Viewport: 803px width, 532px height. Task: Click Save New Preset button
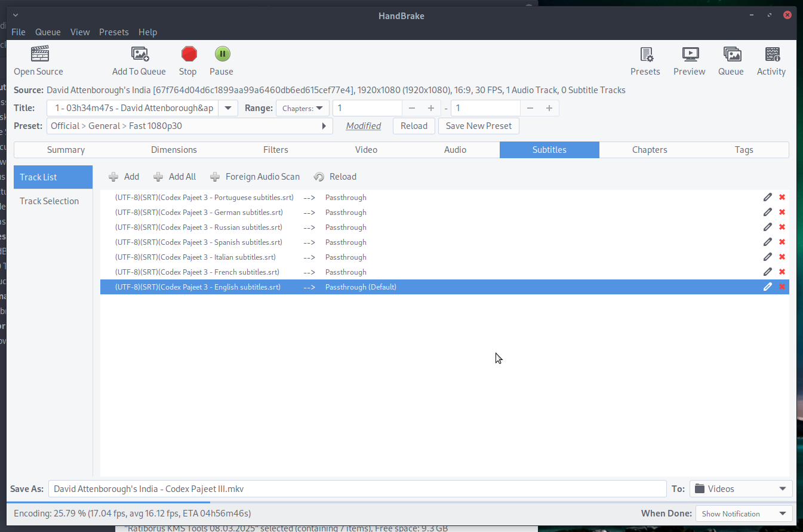479,126
